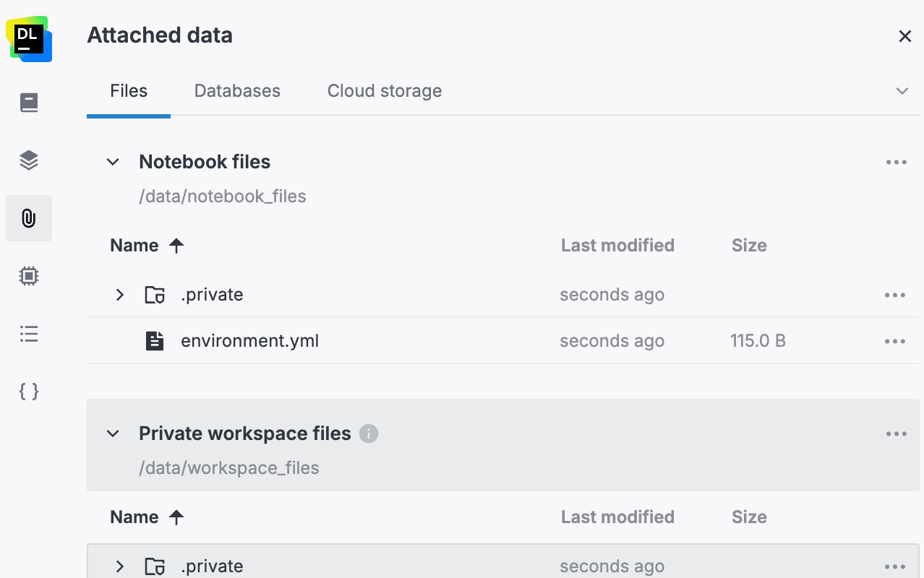Open the machine chip sidebar icon
This screenshot has height=578, width=924.
(x=29, y=276)
